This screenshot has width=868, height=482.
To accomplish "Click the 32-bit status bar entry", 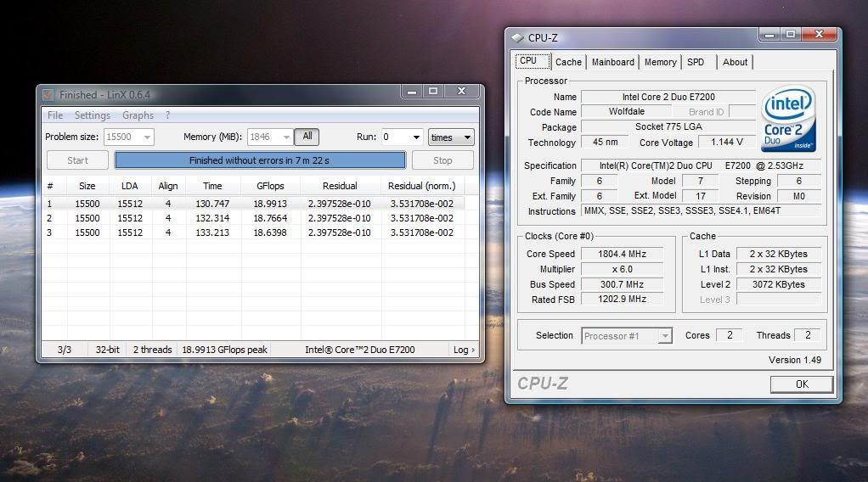I will tap(107, 350).
